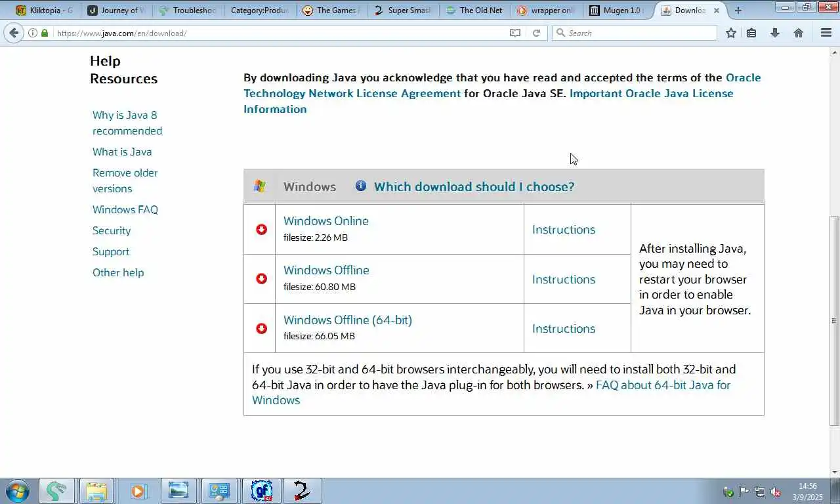Switch to the Super Smash tab
This screenshot has height=504, width=840.
pyautogui.click(x=403, y=10)
